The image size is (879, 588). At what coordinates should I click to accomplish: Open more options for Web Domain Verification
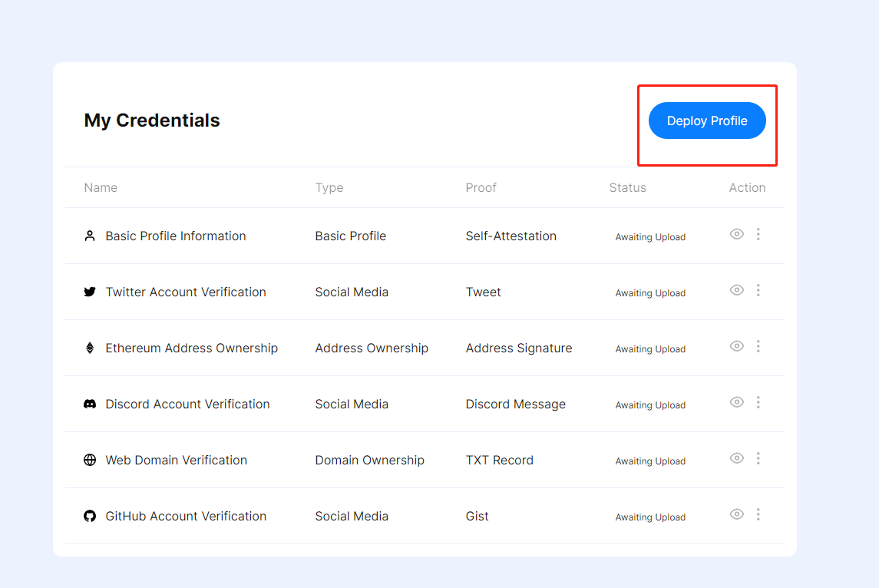pos(758,458)
